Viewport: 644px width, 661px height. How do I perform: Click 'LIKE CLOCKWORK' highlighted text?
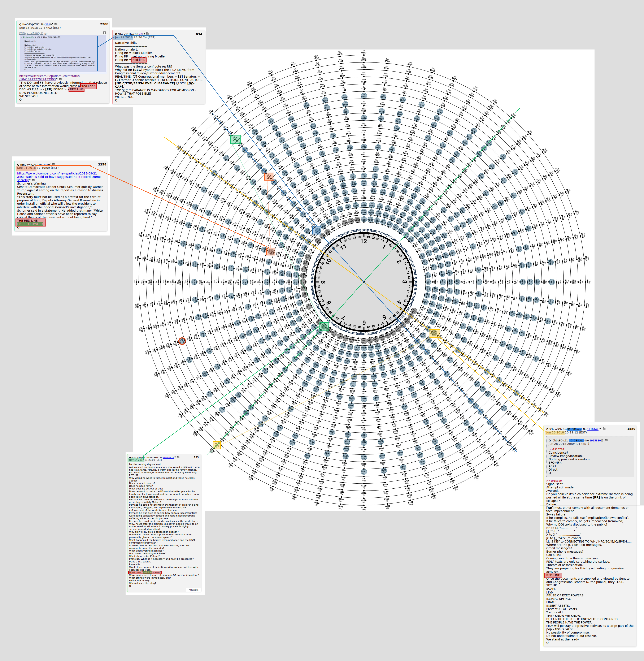point(30,224)
